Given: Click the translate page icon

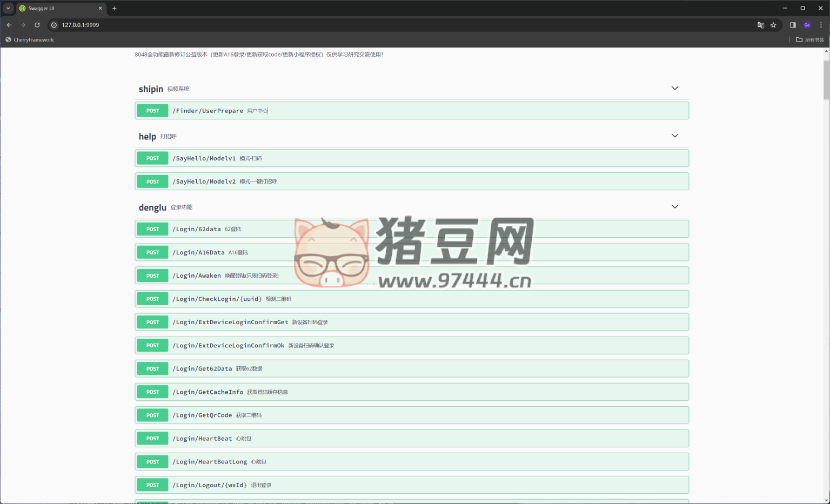Looking at the screenshot, I should pyautogui.click(x=760, y=25).
